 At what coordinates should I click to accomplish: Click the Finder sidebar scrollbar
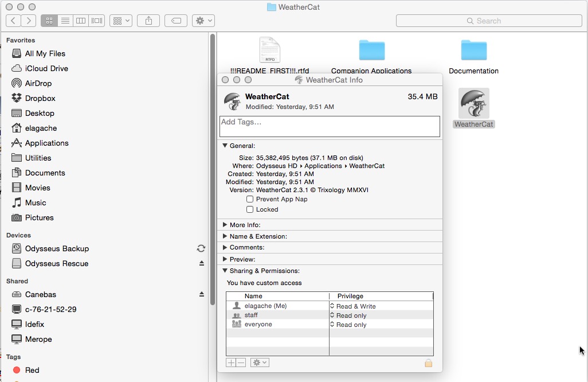[213, 169]
